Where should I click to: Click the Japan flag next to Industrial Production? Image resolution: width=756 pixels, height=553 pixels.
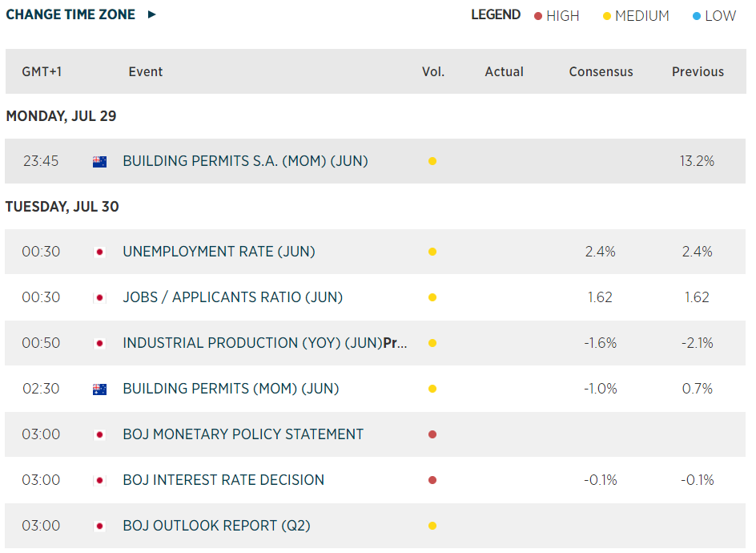[100, 343]
